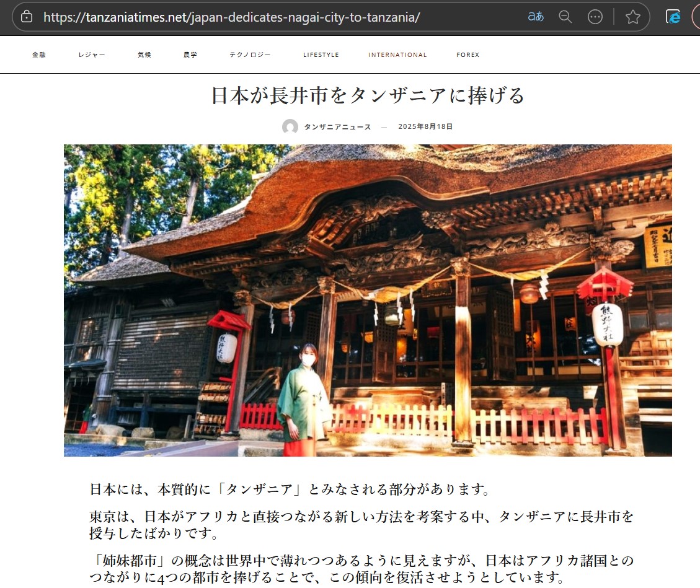Open the translate page icon
This screenshot has width=700, height=588.
point(535,17)
